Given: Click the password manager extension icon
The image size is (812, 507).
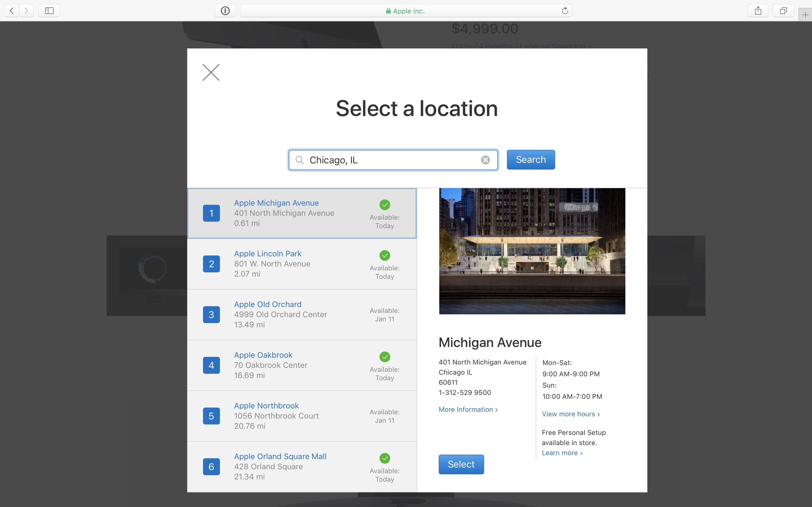Looking at the screenshot, I should [x=225, y=11].
